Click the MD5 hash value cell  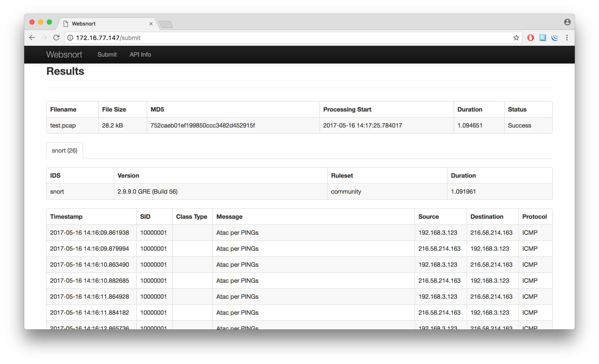(x=203, y=126)
